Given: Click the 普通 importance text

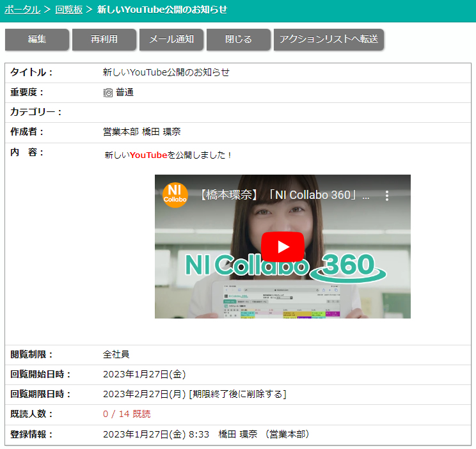Looking at the screenshot, I should [125, 92].
